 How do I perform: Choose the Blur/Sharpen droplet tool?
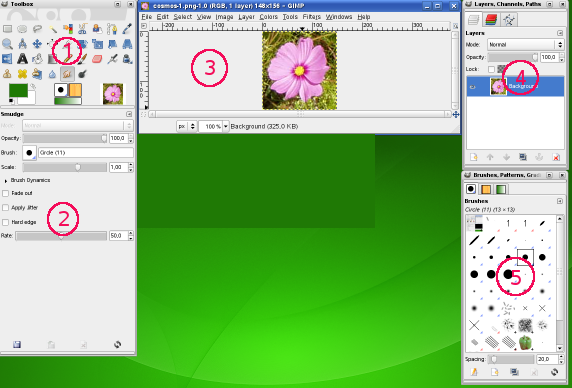[53, 74]
